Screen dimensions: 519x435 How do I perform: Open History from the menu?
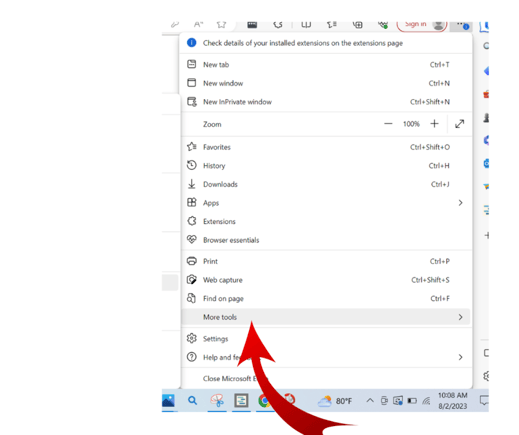(326, 166)
